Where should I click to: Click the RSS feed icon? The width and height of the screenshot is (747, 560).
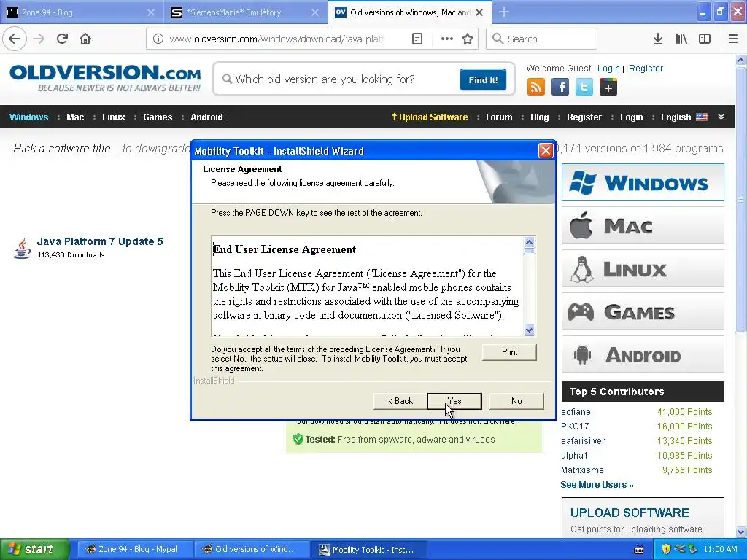click(x=536, y=87)
